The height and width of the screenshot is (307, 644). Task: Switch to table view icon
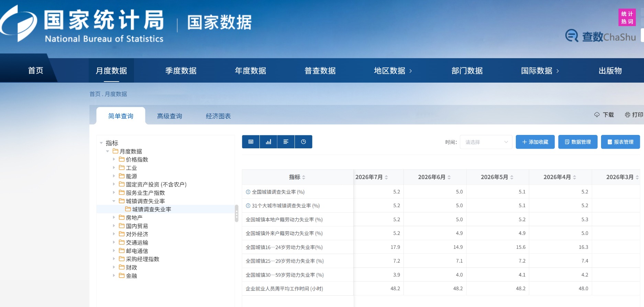(x=251, y=142)
